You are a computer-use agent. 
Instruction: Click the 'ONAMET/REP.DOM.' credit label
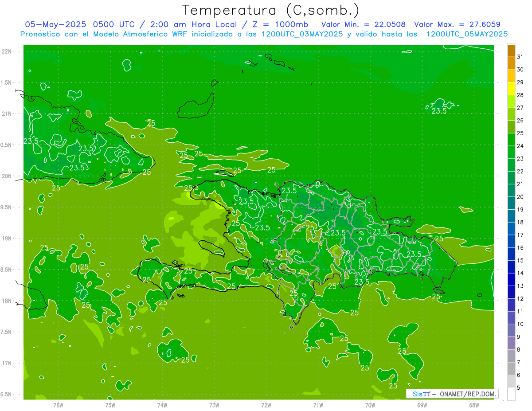(468, 394)
